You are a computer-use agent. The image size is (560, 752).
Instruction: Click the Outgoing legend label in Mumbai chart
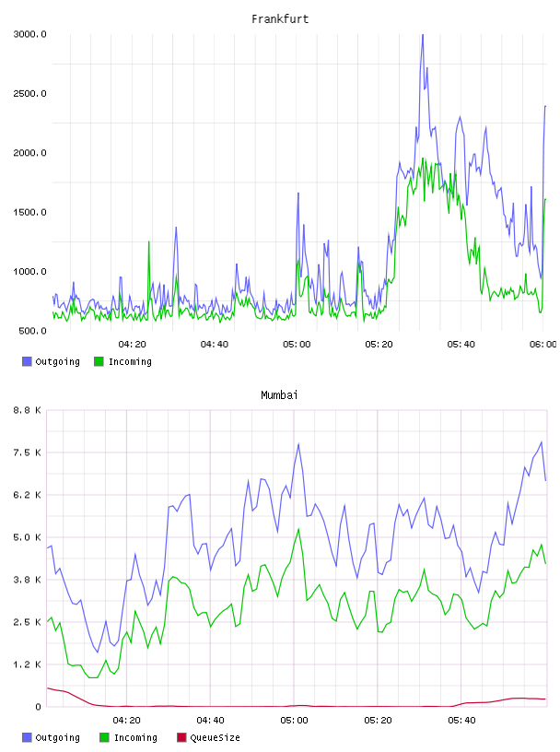(x=57, y=737)
